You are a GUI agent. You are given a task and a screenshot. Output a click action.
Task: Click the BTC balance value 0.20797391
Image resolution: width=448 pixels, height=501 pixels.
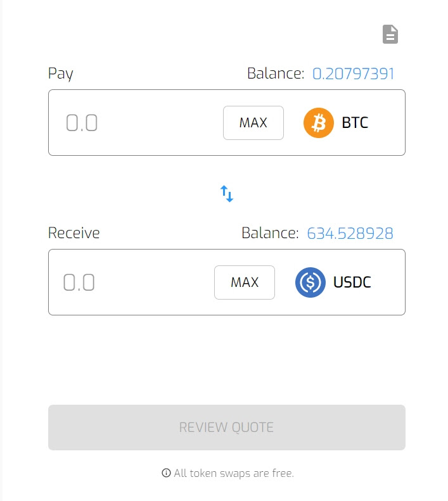tap(353, 74)
